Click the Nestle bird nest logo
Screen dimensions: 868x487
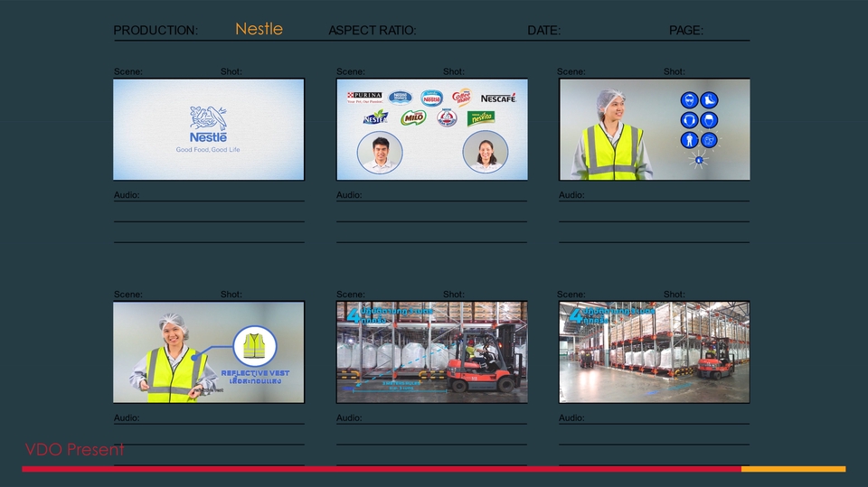(208, 125)
